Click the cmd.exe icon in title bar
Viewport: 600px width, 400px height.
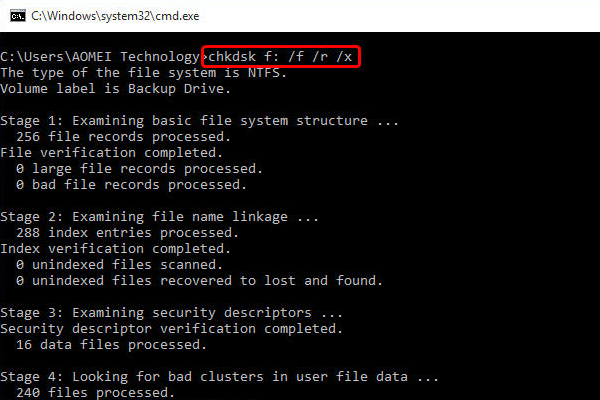coord(16,16)
